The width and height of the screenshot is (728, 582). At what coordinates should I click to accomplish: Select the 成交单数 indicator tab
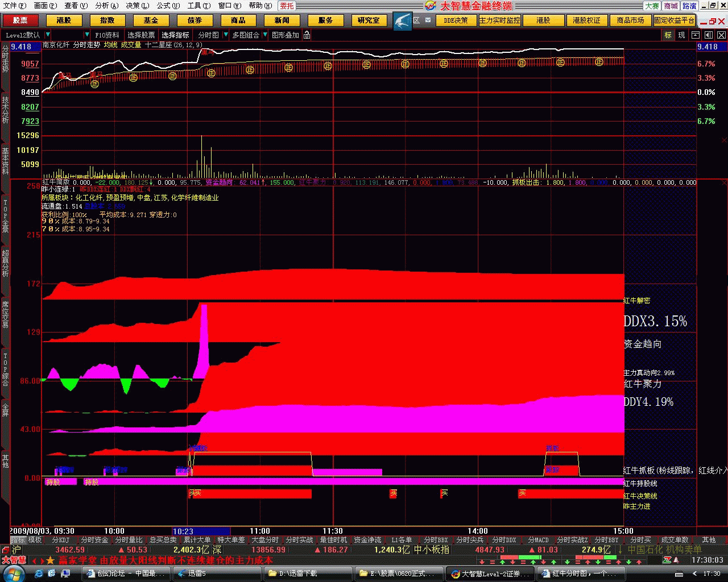pos(675,540)
